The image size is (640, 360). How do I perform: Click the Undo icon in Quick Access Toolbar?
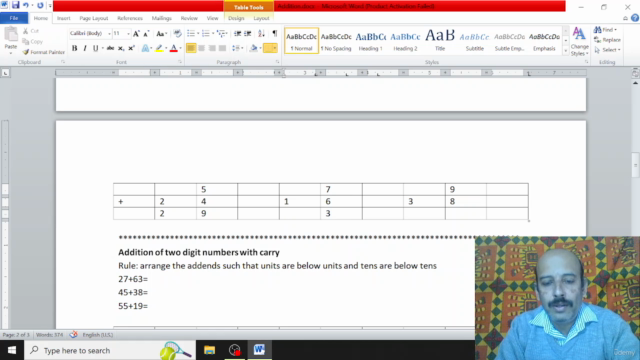26,5
